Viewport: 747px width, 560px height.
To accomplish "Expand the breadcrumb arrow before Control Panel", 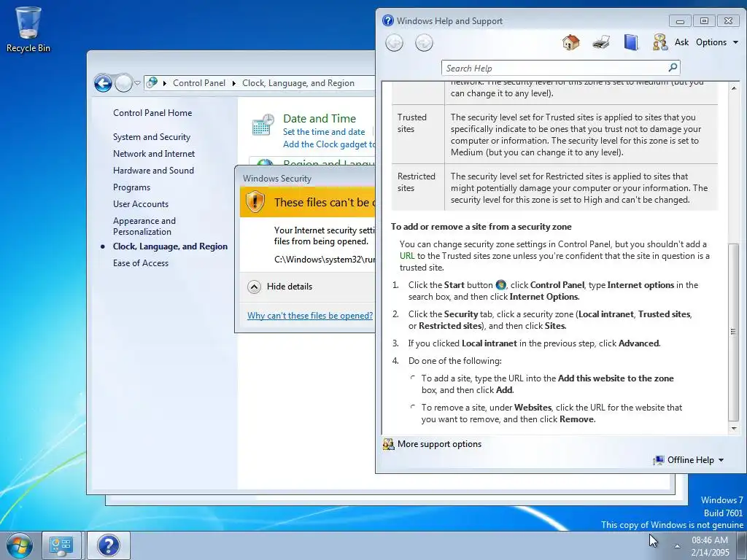I will (x=165, y=83).
